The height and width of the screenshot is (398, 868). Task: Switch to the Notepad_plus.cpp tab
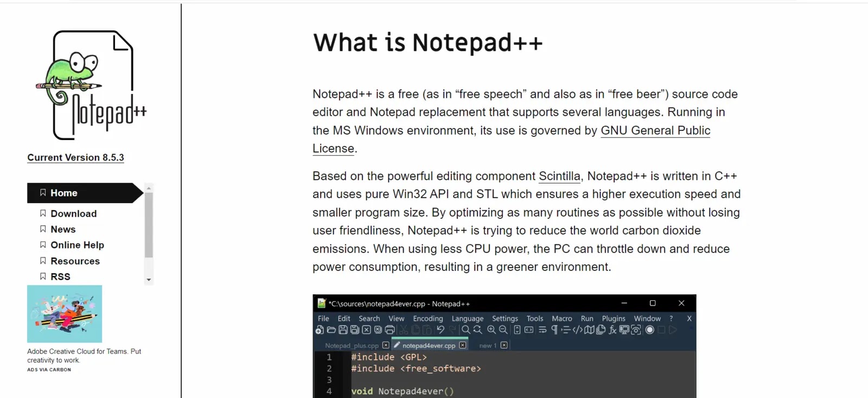352,345
